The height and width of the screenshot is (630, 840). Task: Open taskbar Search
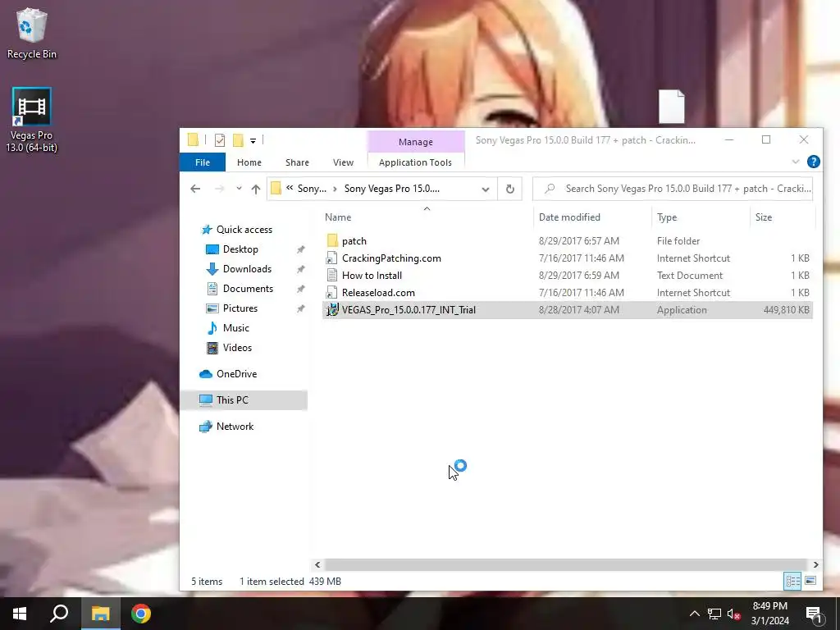(59, 614)
